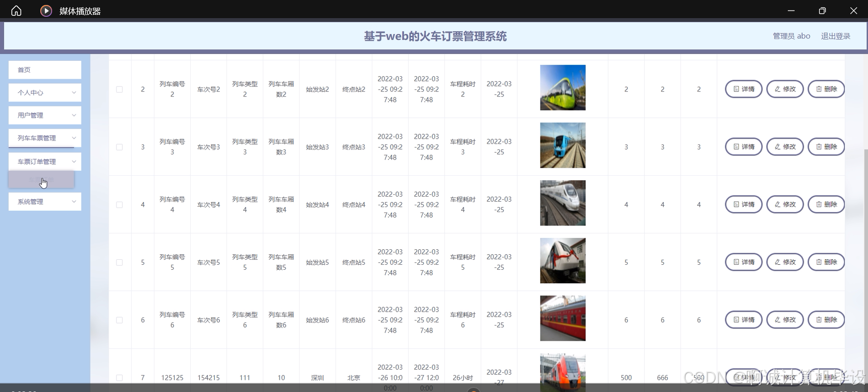Show 详情 for row 5
This screenshot has width=868, height=392.
[x=743, y=262]
